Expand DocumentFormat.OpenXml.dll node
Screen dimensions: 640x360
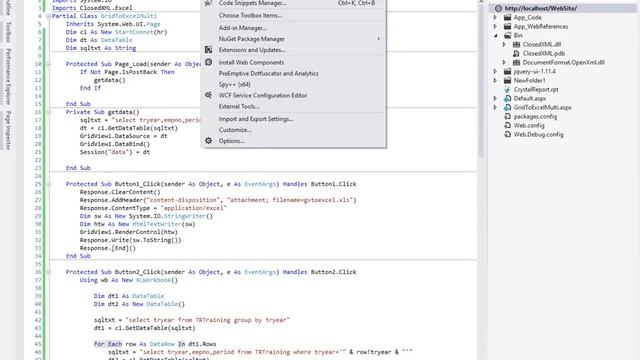coord(504,62)
